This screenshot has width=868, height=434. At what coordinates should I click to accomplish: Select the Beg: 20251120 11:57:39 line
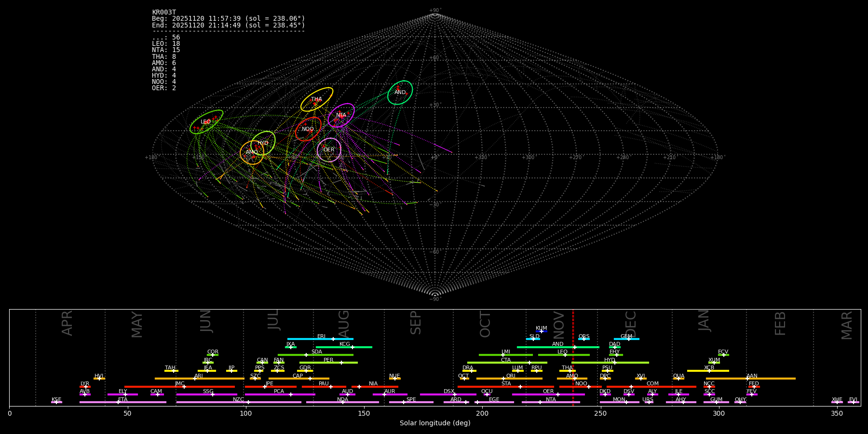pos(229,19)
